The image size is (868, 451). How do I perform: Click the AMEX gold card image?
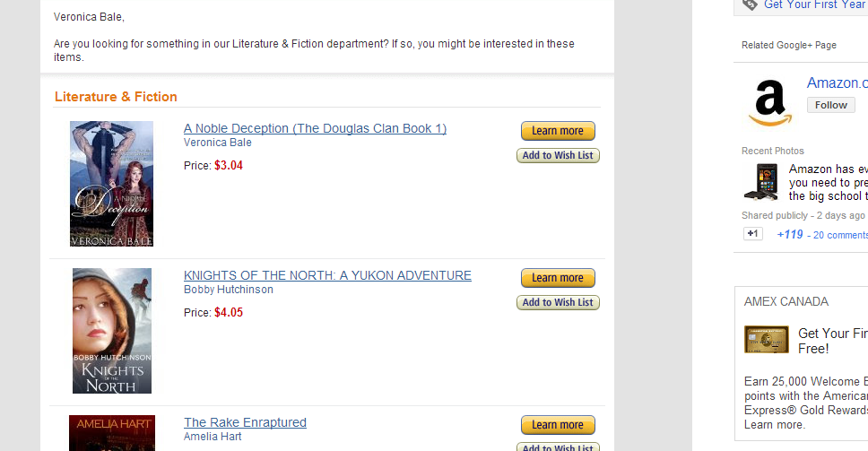pos(766,340)
